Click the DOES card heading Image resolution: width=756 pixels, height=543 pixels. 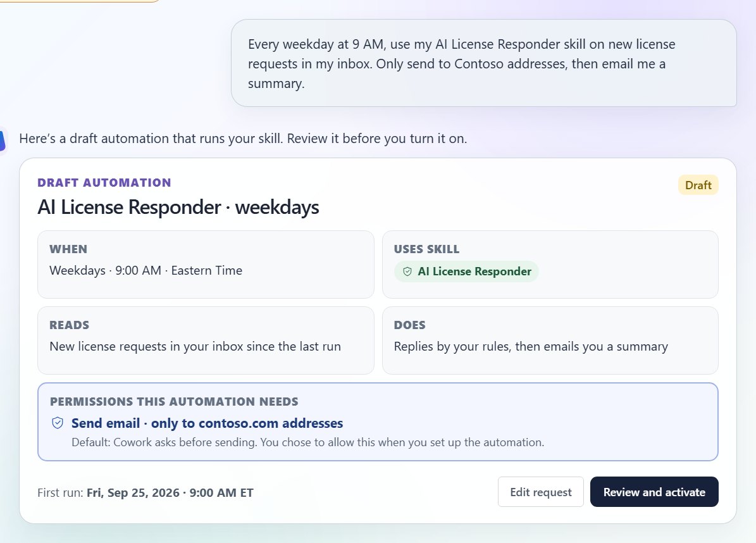[410, 325]
